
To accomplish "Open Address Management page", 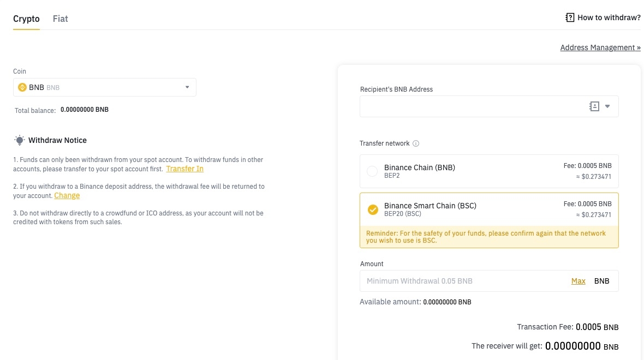I will [x=600, y=47].
